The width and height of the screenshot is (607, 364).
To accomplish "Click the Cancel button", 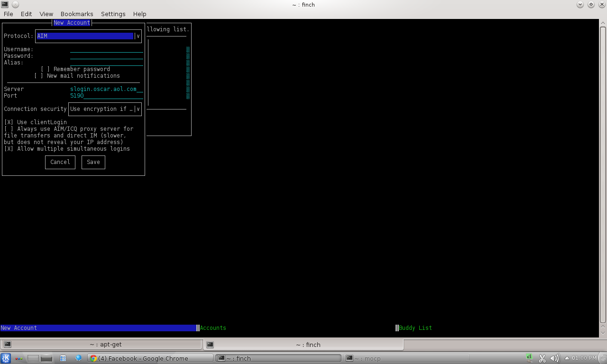I will tap(60, 162).
